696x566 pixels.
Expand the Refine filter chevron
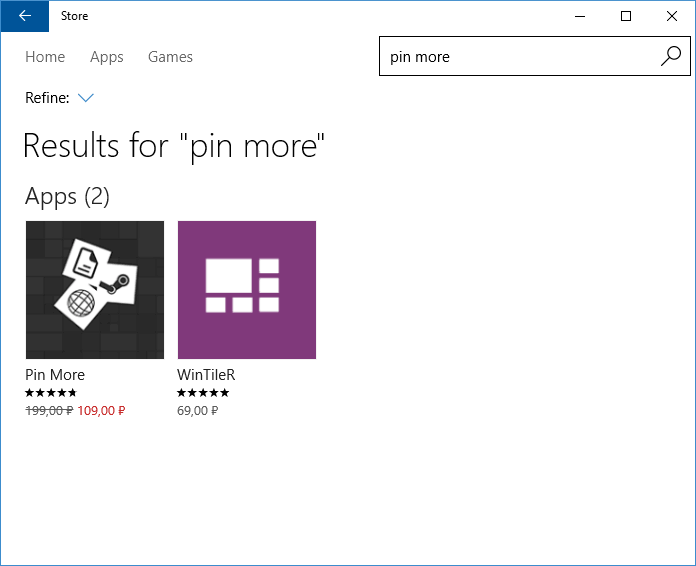pyautogui.click(x=86, y=98)
